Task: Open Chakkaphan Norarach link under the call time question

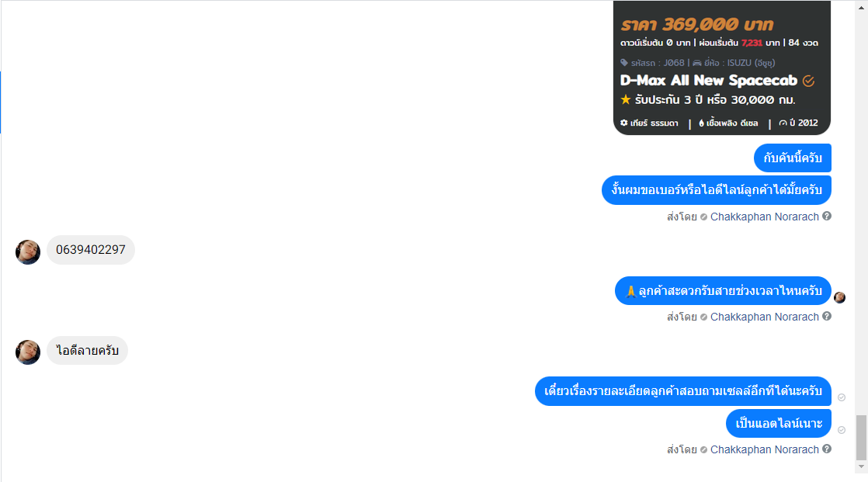Action: pyautogui.click(x=764, y=317)
